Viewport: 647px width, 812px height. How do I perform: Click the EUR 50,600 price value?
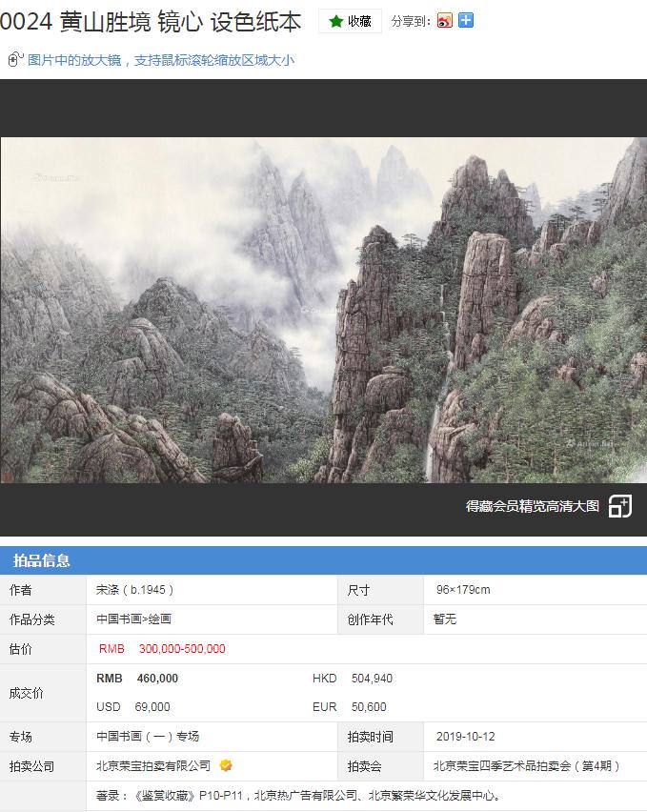point(350,707)
